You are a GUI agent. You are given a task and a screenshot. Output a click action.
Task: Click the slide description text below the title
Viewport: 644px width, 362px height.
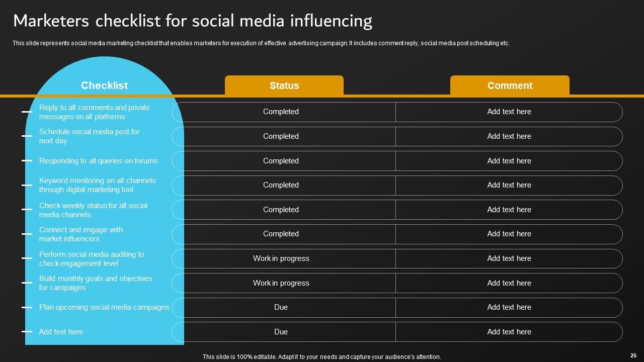tap(261, 43)
